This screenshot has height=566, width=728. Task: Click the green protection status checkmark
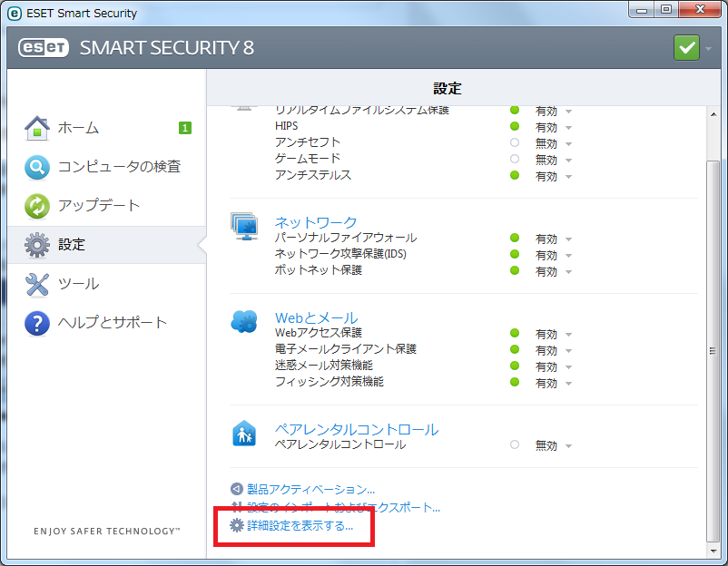point(686,47)
